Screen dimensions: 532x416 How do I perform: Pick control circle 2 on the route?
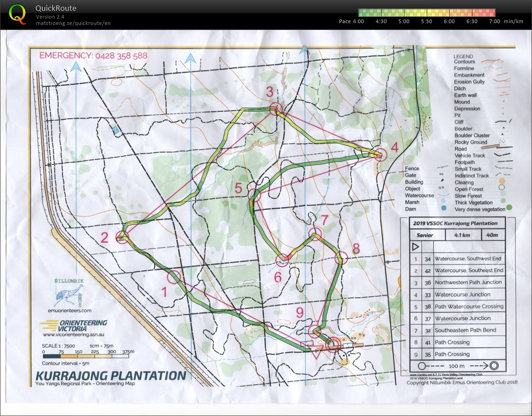pos(122,236)
